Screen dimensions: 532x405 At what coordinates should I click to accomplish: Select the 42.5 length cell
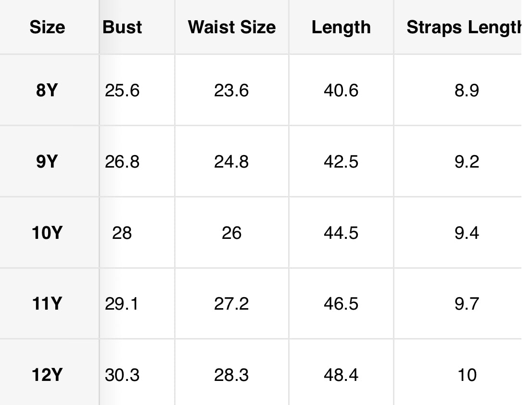pos(341,161)
